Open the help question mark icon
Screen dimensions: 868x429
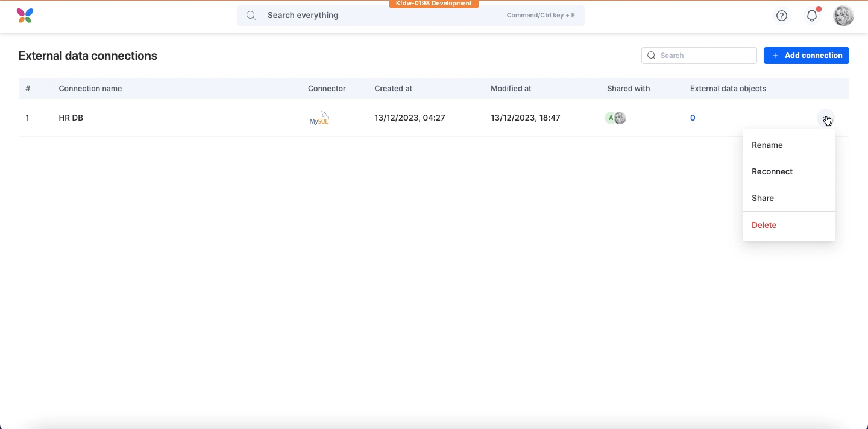pyautogui.click(x=782, y=16)
